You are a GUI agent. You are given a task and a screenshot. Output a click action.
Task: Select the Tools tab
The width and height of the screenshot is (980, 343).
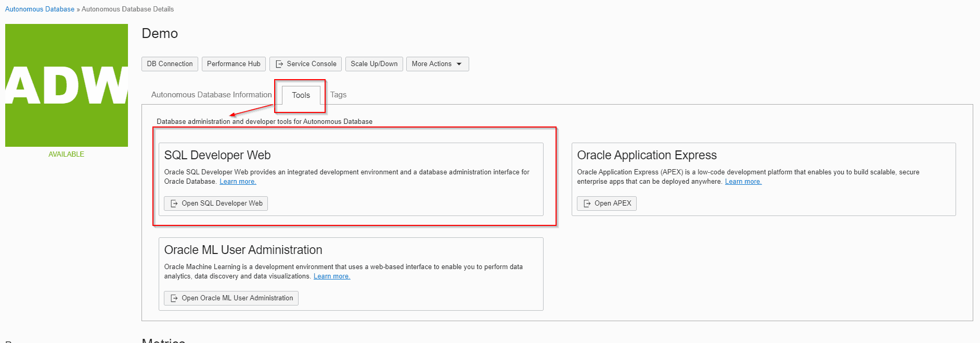(x=301, y=95)
